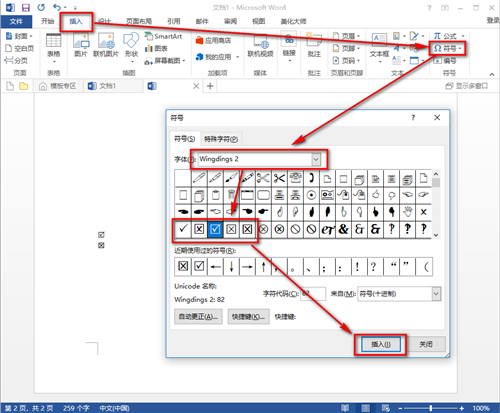
Task: Click the Redo icon in the quick access toolbar
Action: point(41,7)
